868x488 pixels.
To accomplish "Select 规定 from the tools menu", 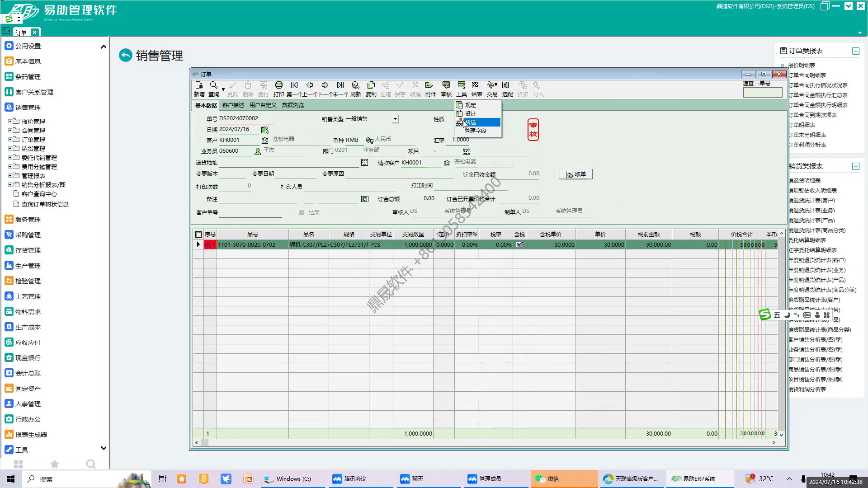I will [478, 105].
